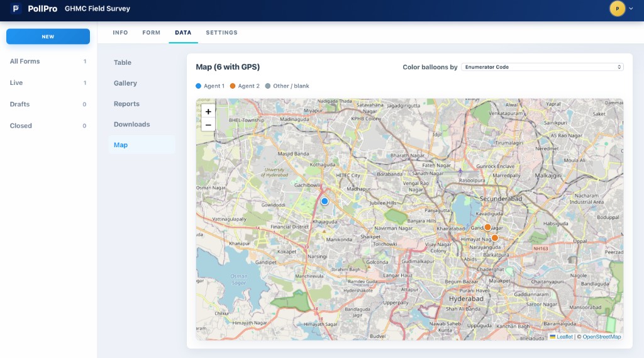Click the blue Agent 1 map marker
644x358 pixels.
325,201
